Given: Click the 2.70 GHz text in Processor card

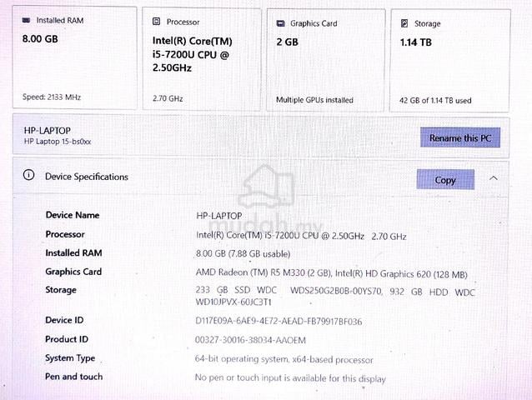Looking at the screenshot, I should pyautogui.click(x=168, y=98).
